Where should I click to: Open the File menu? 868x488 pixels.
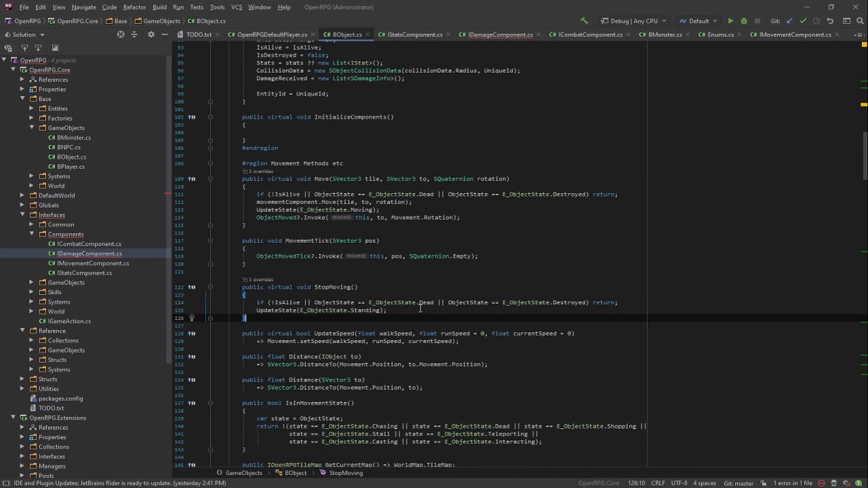[24, 7]
